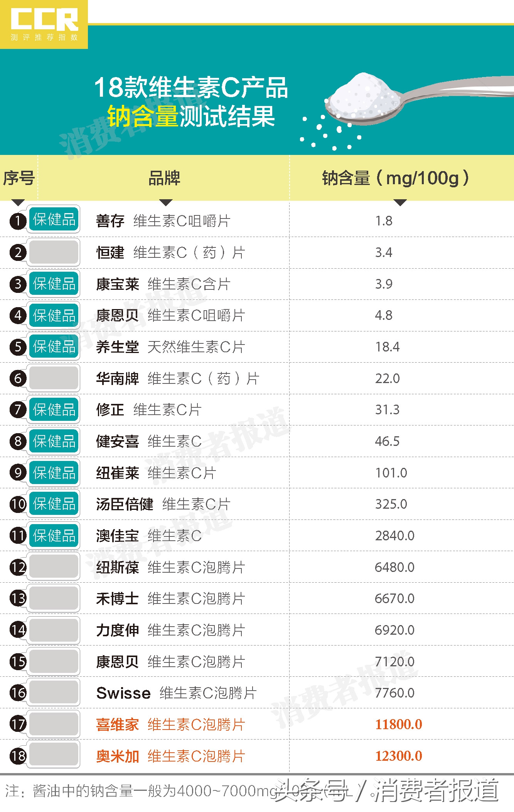Viewport: 514px width, 812px height.
Task: Select the number 10 circle badge
Action: [x=18, y=504]
